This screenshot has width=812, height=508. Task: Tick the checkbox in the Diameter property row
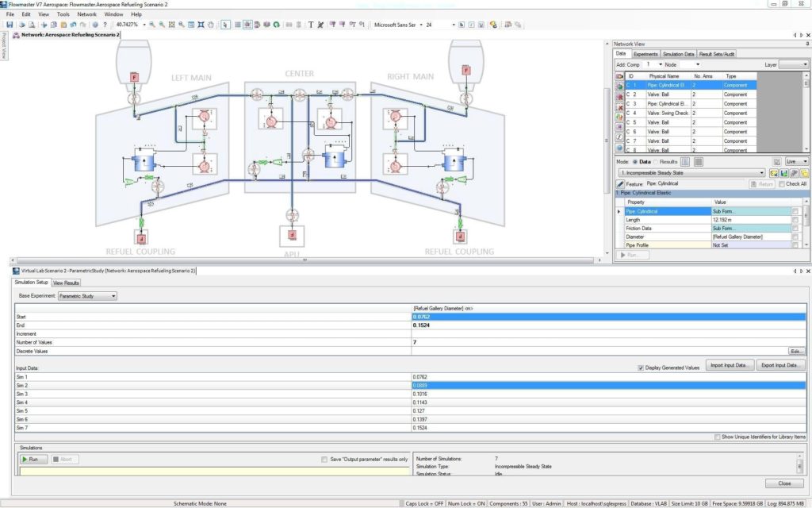point(795,237)
